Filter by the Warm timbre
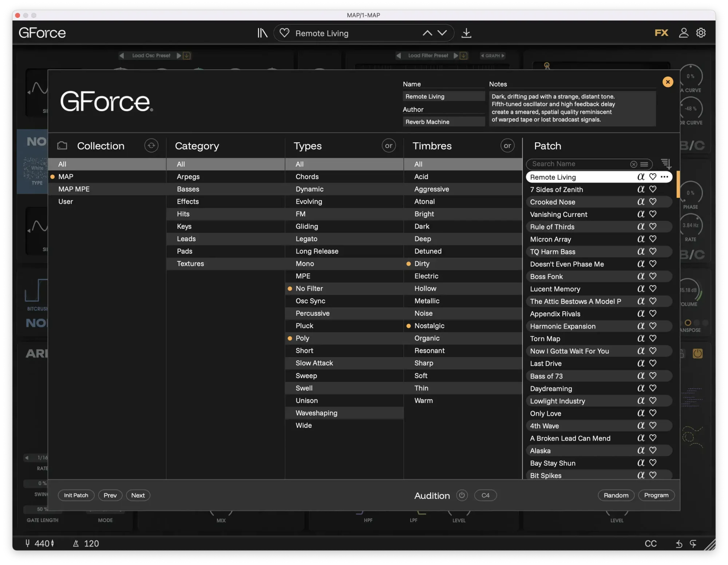This screenshot has width=728, height=565. pos(463,400)
